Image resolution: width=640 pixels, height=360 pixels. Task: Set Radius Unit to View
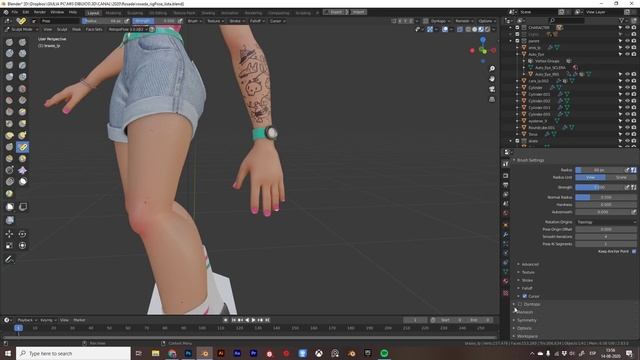coord(590,178)
